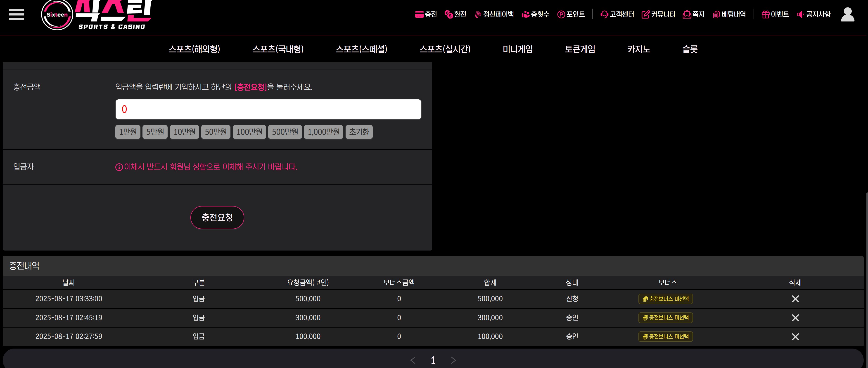Click the pink depositor name warning notice
Screen dimensions: 868x368
tap(206, 167)
